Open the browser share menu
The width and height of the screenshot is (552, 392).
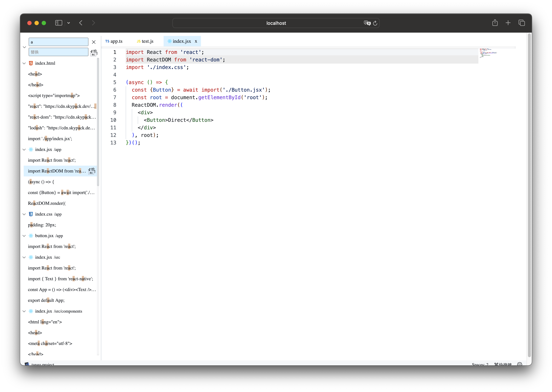click(495, 23)
